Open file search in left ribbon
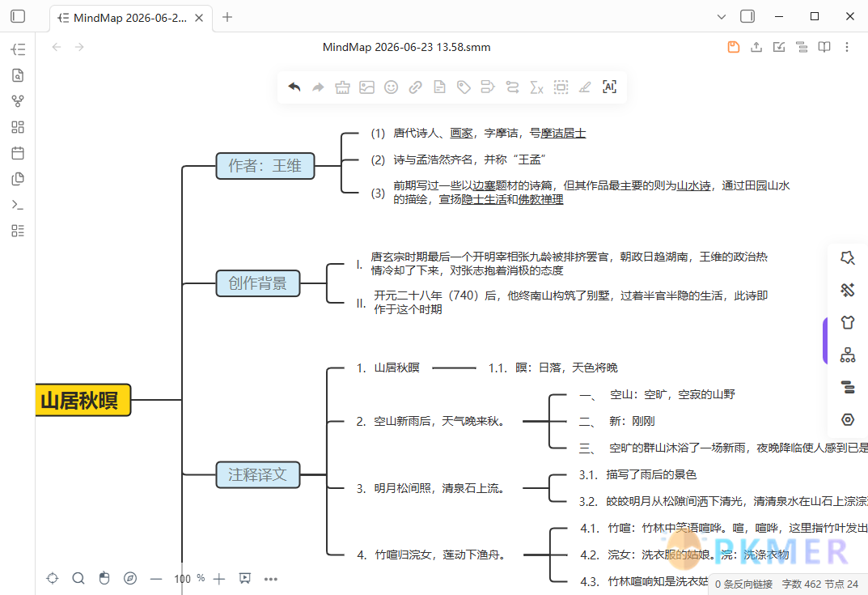This screenshot has height=595, width=868. [x=18, y=75]
